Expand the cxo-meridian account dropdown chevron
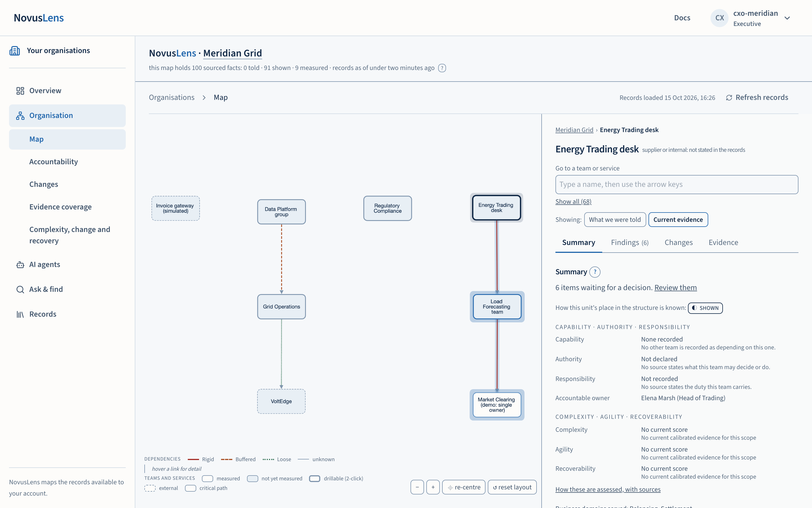The image size is (812, 508). [787, 18]
